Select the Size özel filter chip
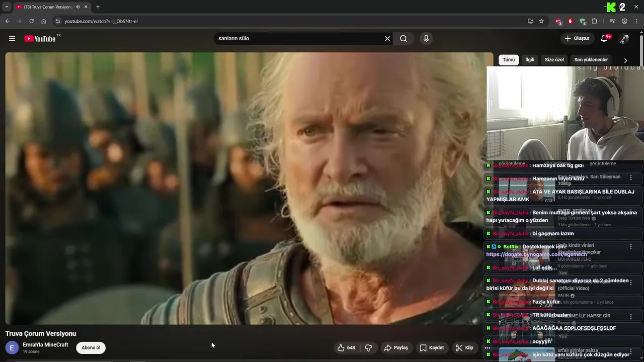This screenshot has width=644, height=362. pos(554,60)
